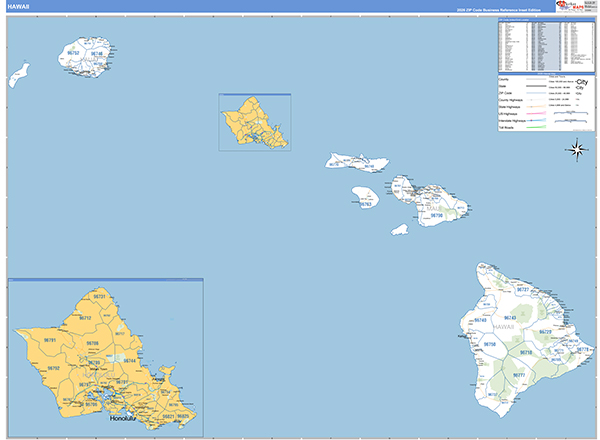
Task: Click the Niihau island shape
Action: tap(19, 75)
